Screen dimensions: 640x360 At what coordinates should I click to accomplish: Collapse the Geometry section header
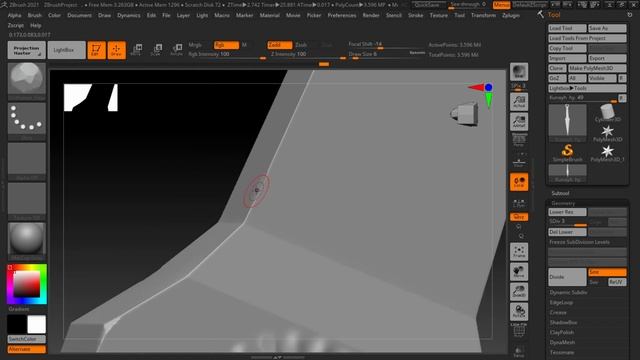(563, 203)
